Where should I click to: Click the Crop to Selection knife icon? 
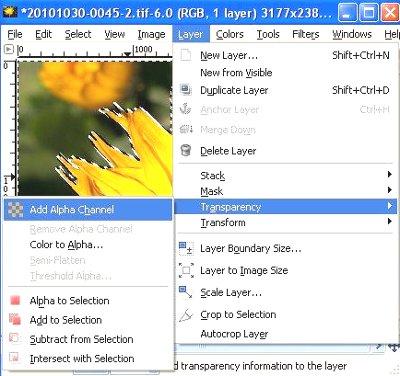click(x=186, y=314)
